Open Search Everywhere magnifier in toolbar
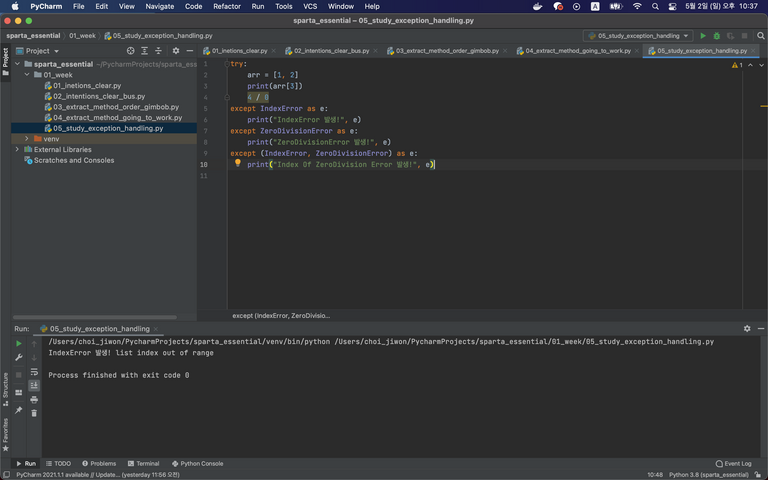The width and height of the screenshot is (768, 480). pyautogui.click(x=761, y=36)
